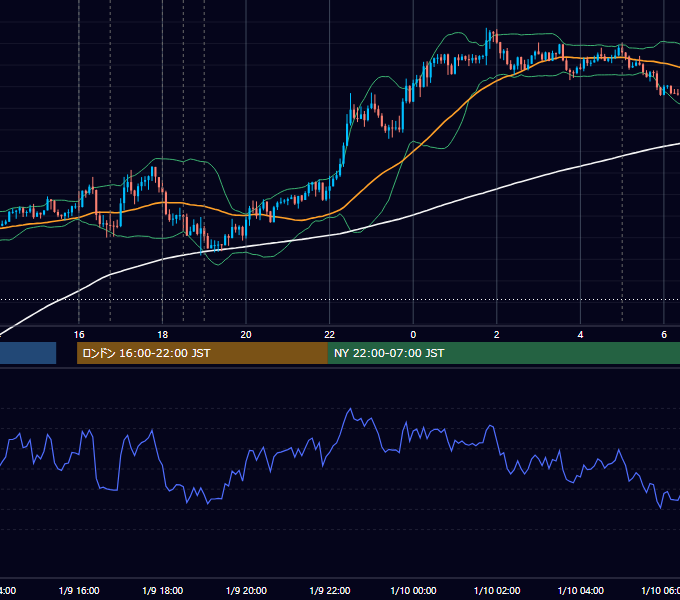Click the 1/9 22:00 label on the bottom axis
This screenshot has height=600, width=680.
tap(330, 590)
